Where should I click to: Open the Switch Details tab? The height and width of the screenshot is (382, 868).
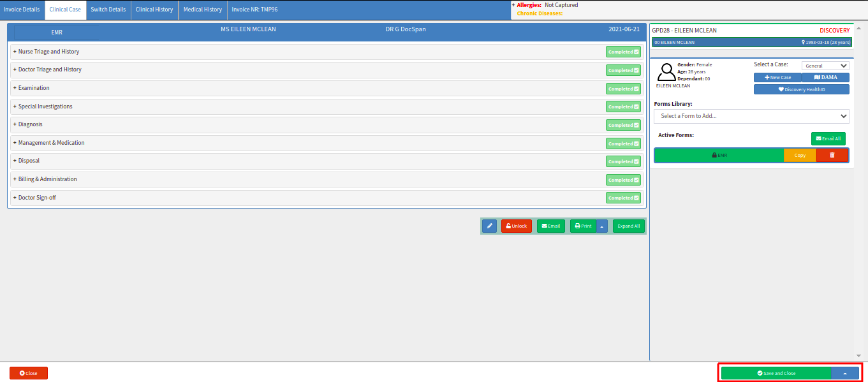pyautogui.click(x=108, y=10)
